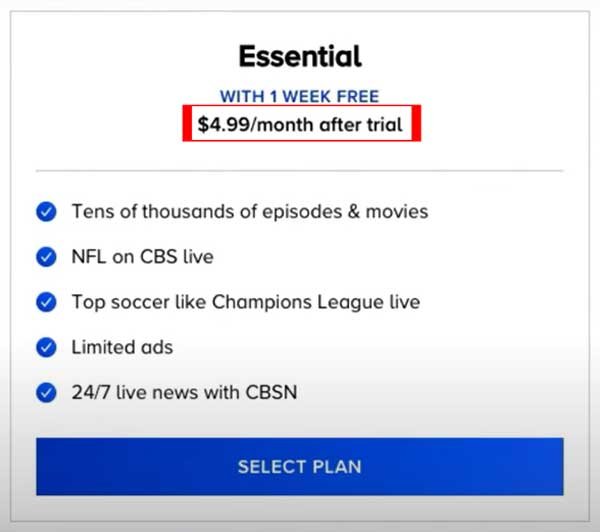This screenshot has height=532, width=600.
Task: Click the red bar left of the price
Action: (187, 123)
